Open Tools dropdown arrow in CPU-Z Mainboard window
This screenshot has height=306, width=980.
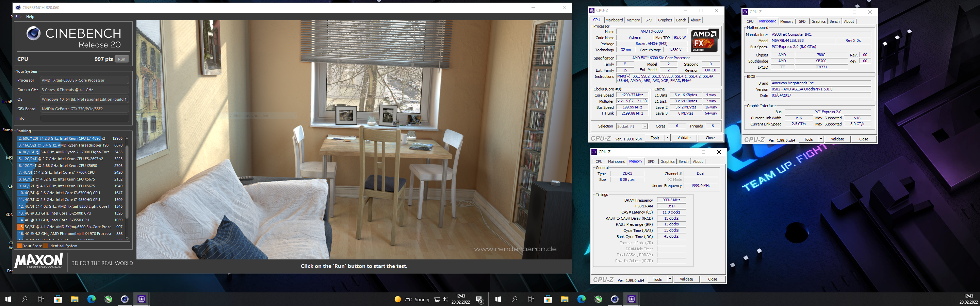821,139
